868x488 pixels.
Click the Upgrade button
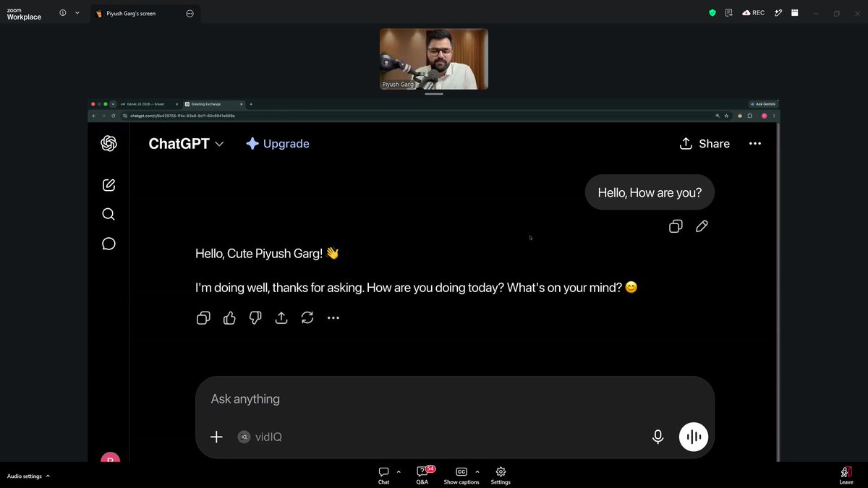pos(278,144)
